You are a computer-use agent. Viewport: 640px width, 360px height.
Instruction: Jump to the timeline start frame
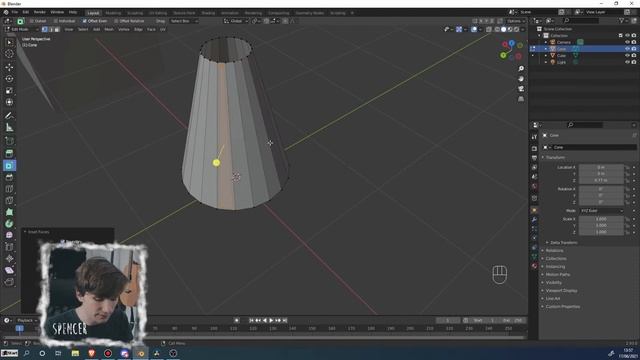251,320
